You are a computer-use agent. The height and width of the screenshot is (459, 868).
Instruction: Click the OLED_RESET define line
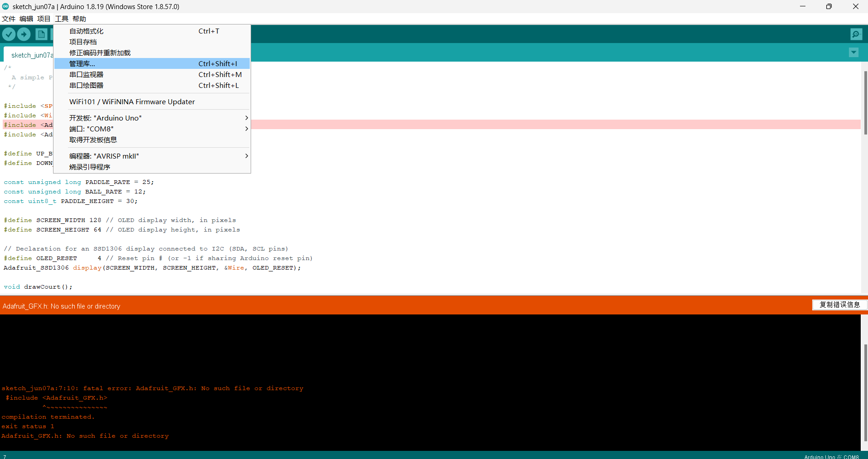tap(158, 258)
